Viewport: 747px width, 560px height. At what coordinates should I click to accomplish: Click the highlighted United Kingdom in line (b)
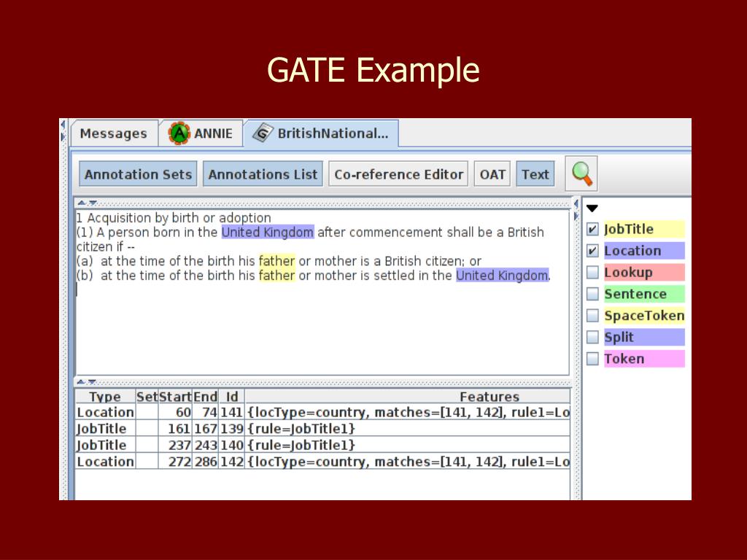pos(502,275)
